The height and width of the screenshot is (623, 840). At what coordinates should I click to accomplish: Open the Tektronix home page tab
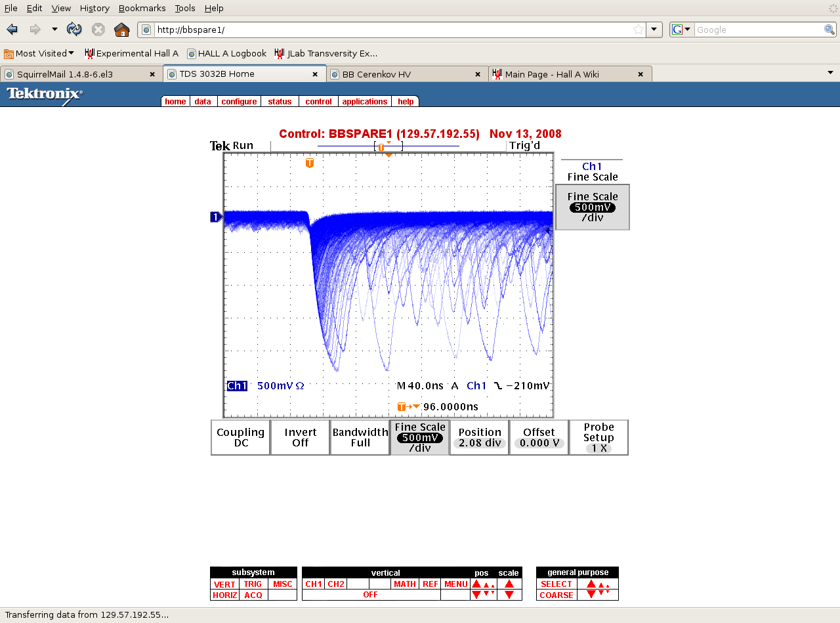click(x=175, y=102)
